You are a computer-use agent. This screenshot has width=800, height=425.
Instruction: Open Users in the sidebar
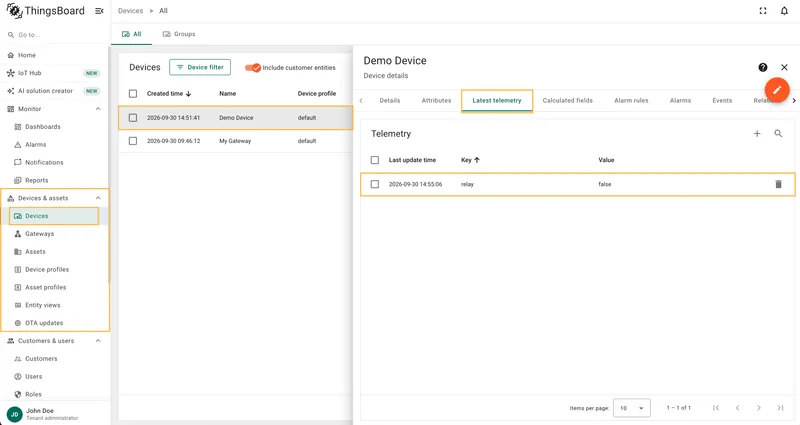coord(55,377)
